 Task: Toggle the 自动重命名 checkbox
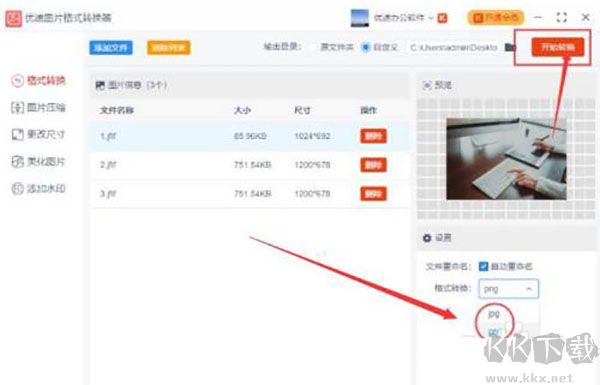click(x=483, y=266)
